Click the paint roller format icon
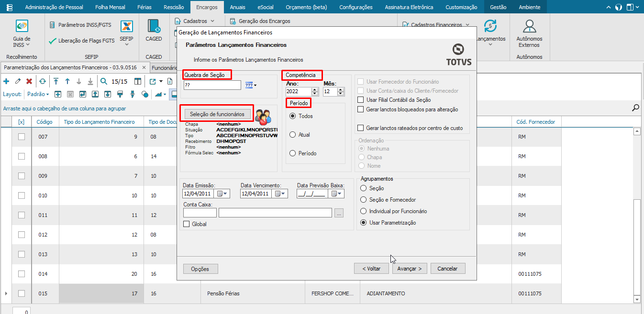Image resolution: width=644 pixels, height=314 pixels. click(x=120, y=94)
